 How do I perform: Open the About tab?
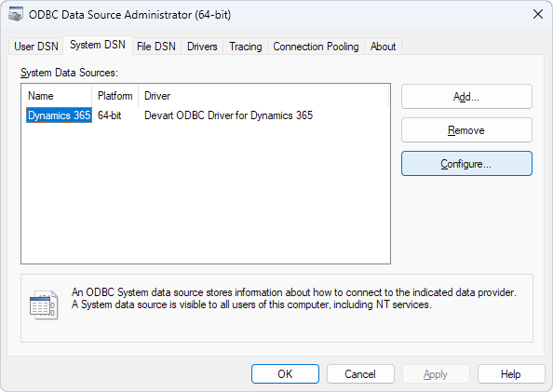(x=383, y=47)
